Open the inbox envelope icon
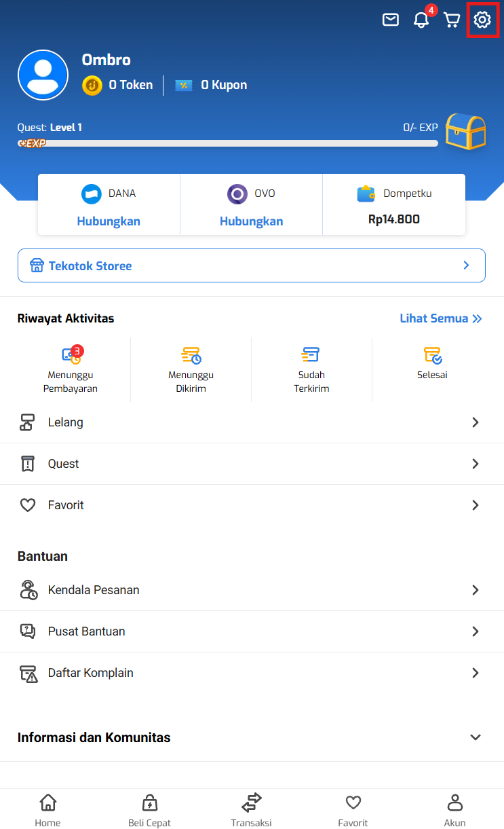This screenshot has height=829, width=504. pos(391,20)
